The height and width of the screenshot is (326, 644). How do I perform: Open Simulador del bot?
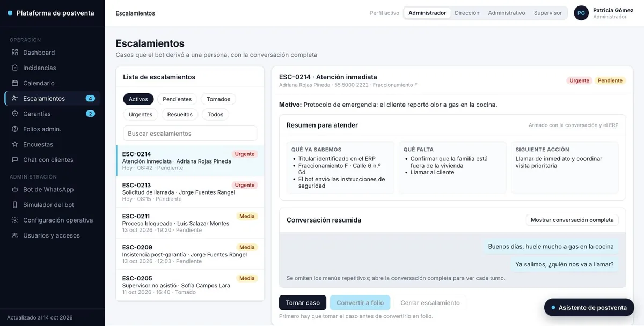pos(52,205)
